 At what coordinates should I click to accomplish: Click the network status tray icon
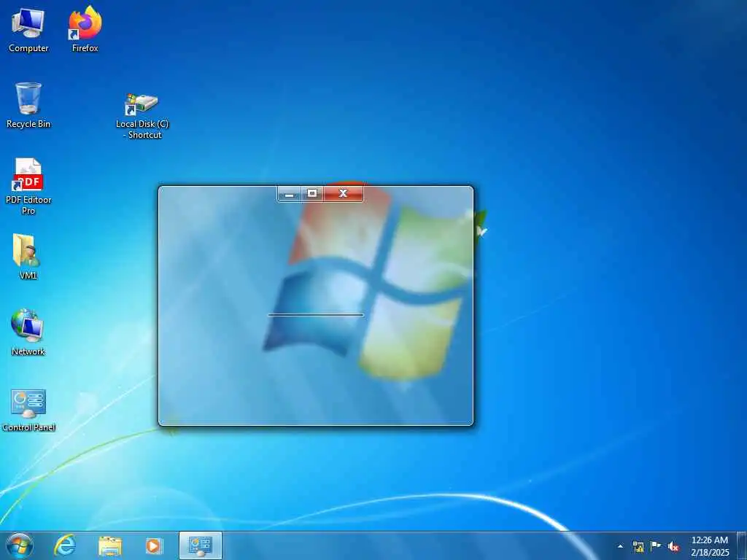638,547
